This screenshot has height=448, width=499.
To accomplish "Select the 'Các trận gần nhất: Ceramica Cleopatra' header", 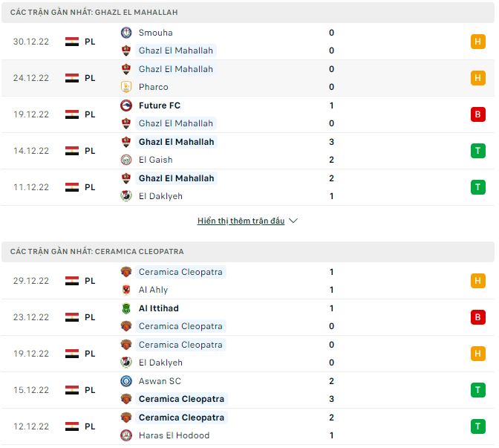I will (x=97, y=252).
